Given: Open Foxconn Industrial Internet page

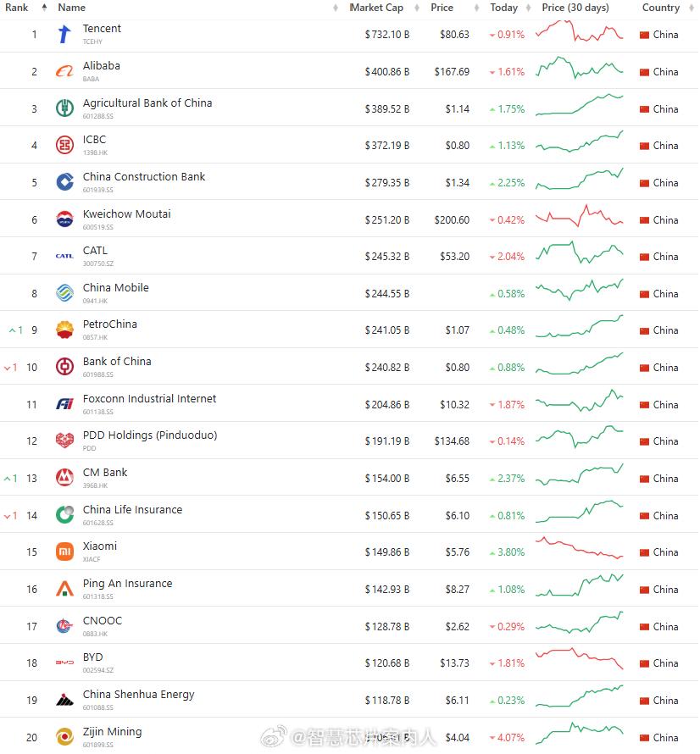Looking at the screenshot, I should 149,399.
